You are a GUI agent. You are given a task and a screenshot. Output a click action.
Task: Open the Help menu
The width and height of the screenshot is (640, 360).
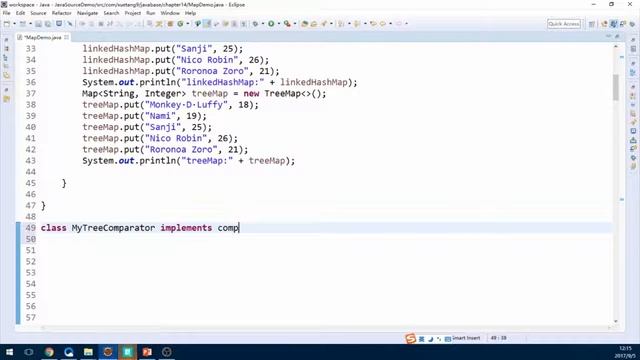tap(190, 13)
